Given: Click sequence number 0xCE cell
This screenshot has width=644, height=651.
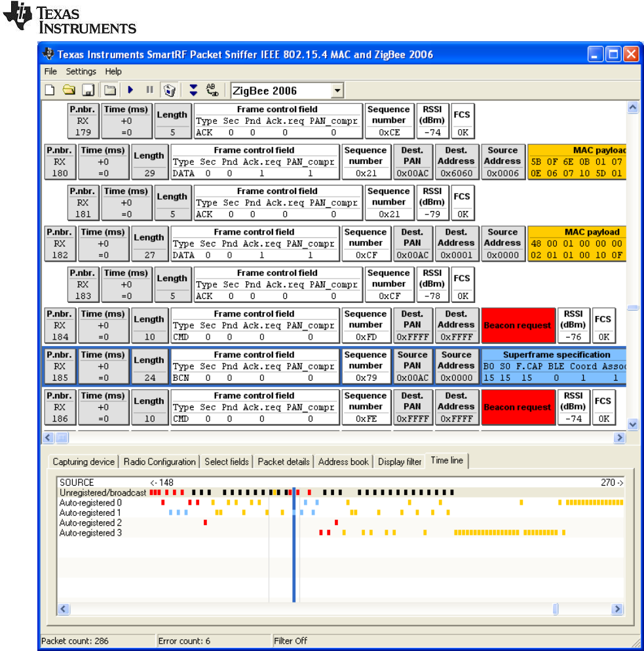Looking at the screenshot, I should tap(389, 121).
